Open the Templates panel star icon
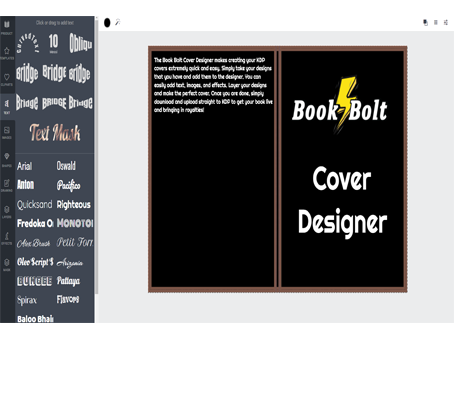454x394 pixels. (x=7, y=53)
